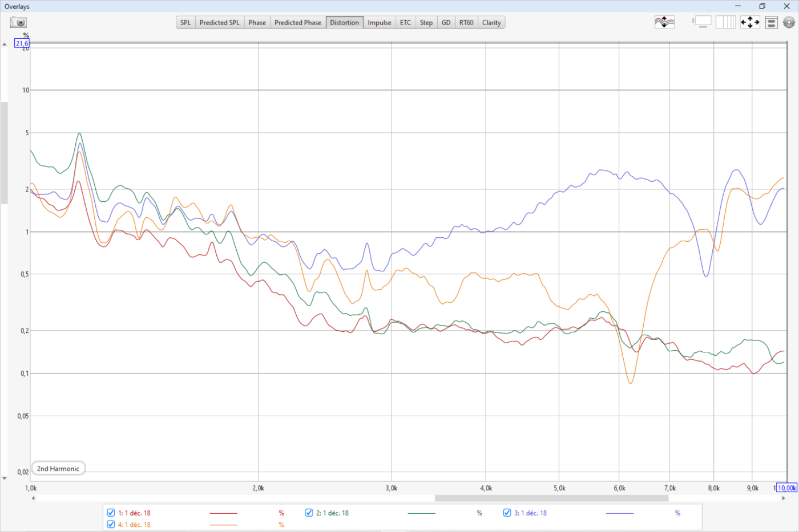The image size is (799, 532).
Task: Toggle measurement 3 trace checkbox
Action: (x=507, y=513)
